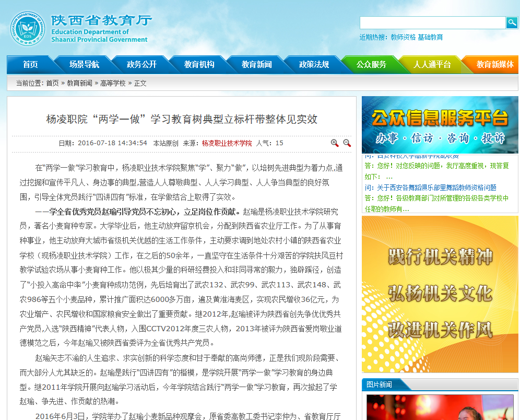Image resolution: width=520 pixels, height=420 pixels.
Task: Click the Shaanxi Education Department round logo
Action: pos(28,28)
